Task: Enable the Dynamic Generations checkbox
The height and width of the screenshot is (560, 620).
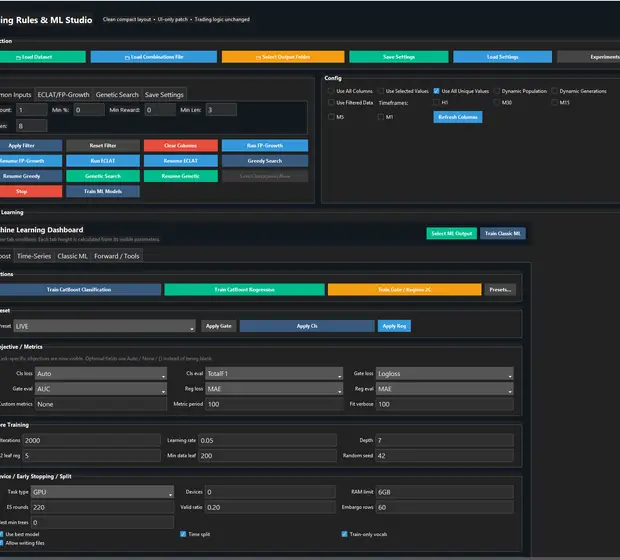Action: (x=554, y=91)
